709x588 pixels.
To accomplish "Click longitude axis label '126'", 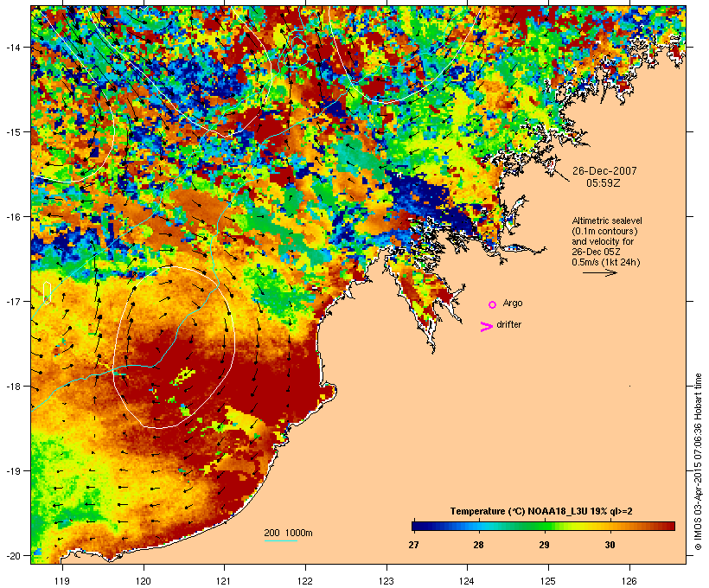I will (x=629, y=581).
